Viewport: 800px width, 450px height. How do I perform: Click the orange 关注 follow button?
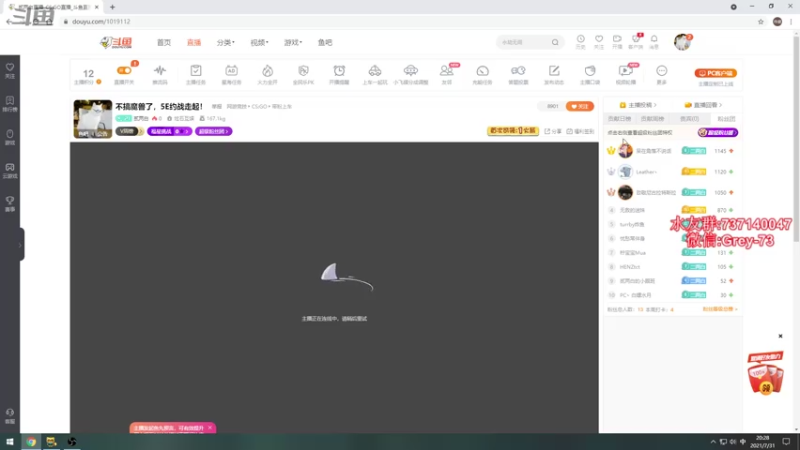coord(580,106)
